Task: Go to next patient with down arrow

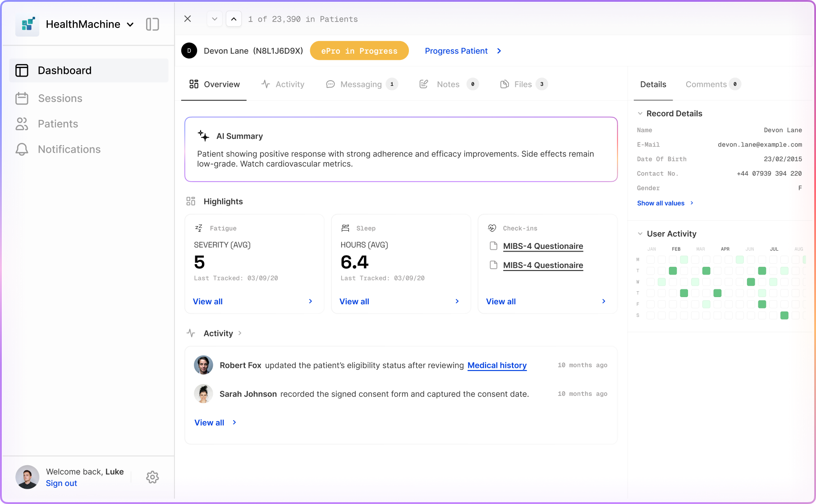Action: [x=215, y=19]
